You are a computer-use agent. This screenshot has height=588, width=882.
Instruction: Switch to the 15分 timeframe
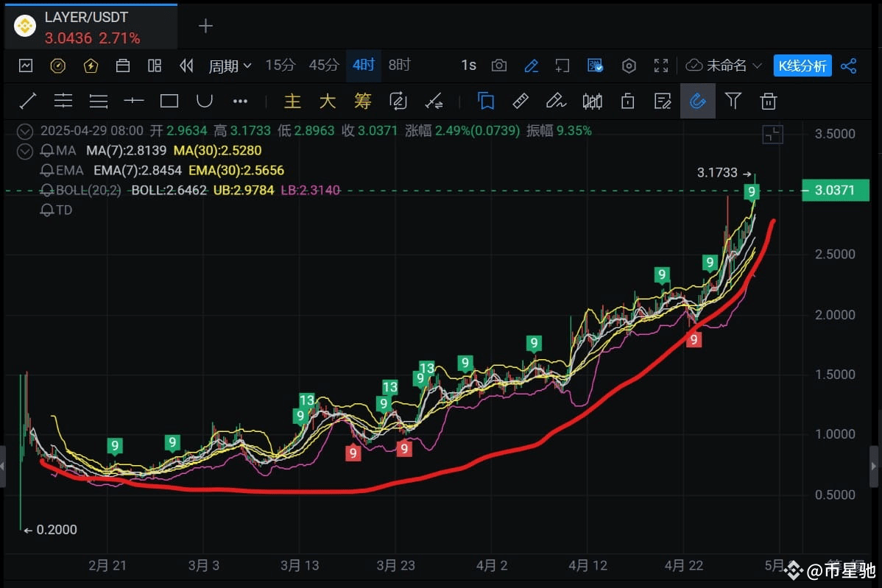click(x=280, y=65)
